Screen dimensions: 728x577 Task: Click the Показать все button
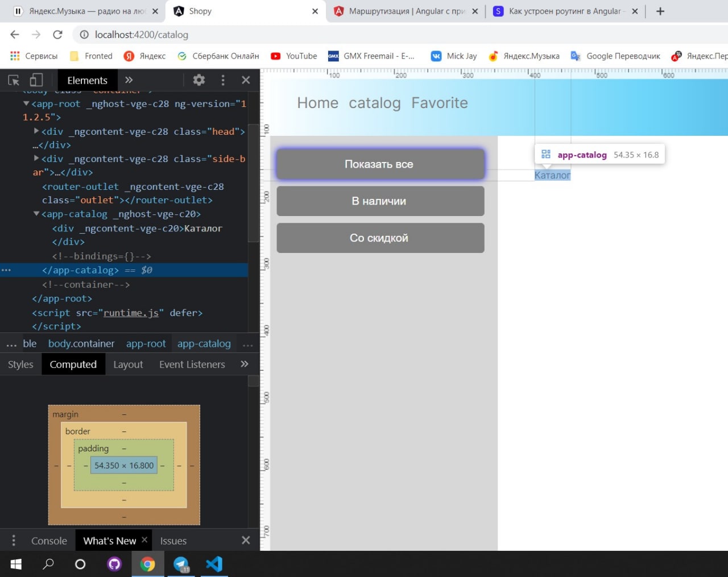click(x=380, y=164)
